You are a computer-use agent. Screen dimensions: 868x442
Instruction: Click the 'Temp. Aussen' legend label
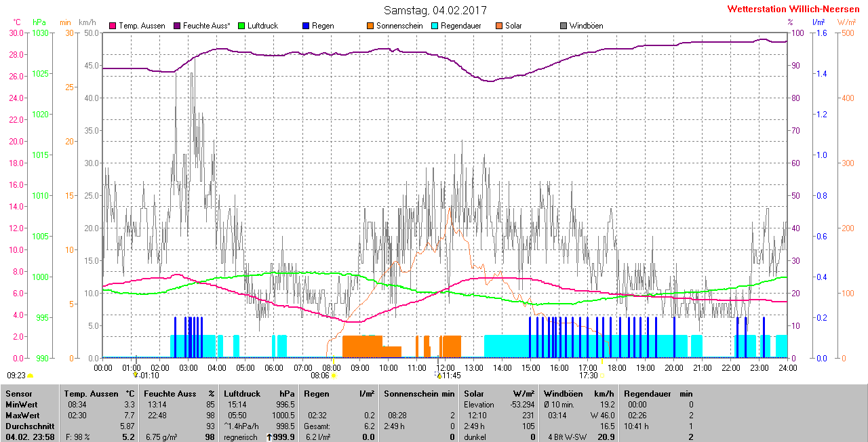[142, 26]
